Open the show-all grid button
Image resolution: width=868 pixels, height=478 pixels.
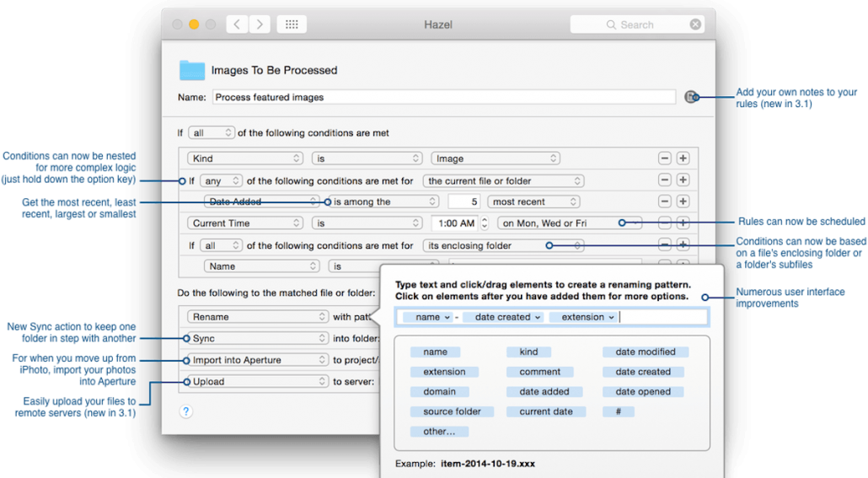click(x=292, y=24)
